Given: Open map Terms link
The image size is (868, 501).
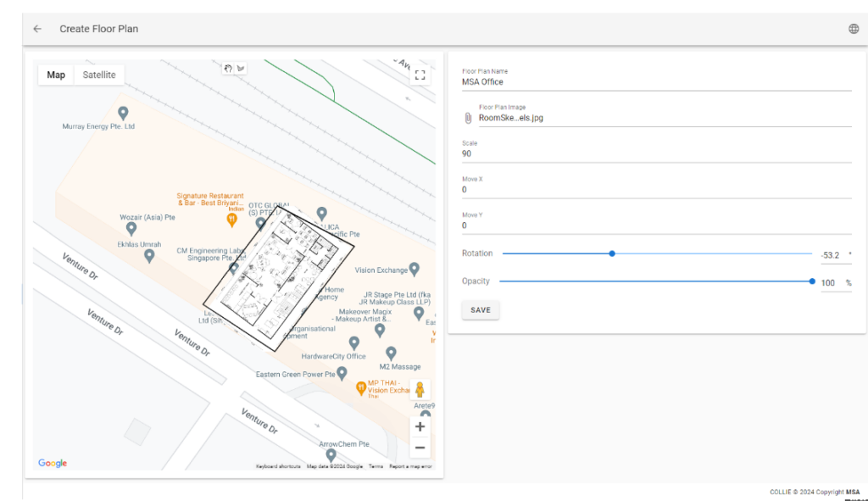Looking at the screenshot, I should pos(376,466).
